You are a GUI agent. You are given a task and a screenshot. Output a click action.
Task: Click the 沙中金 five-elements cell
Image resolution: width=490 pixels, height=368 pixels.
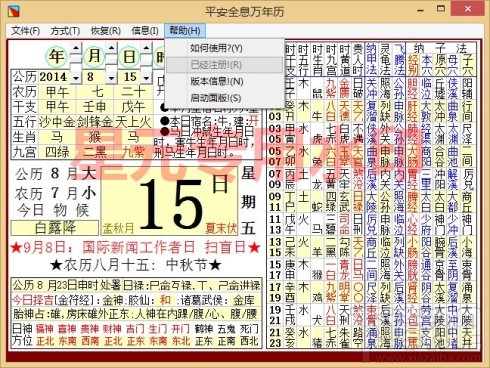tap(57, 122)
